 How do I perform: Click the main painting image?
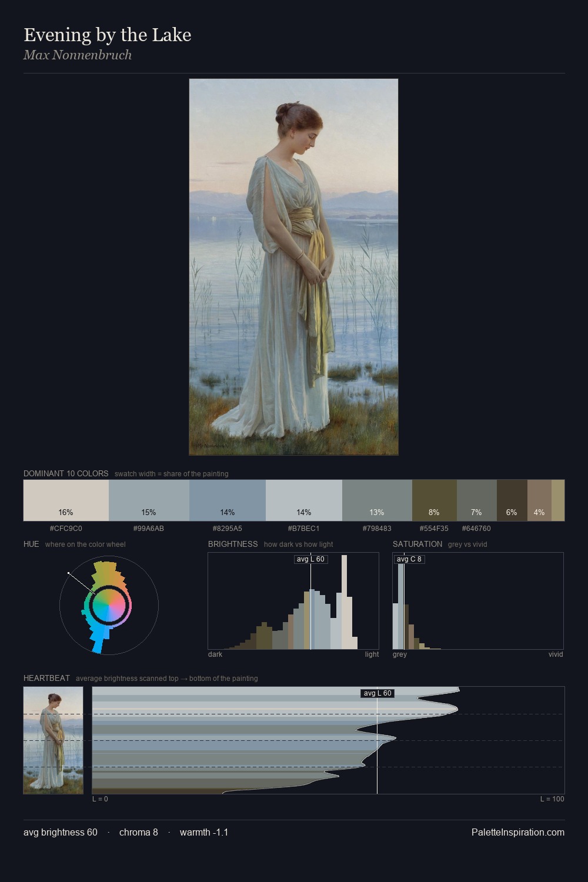coord(293,267)
